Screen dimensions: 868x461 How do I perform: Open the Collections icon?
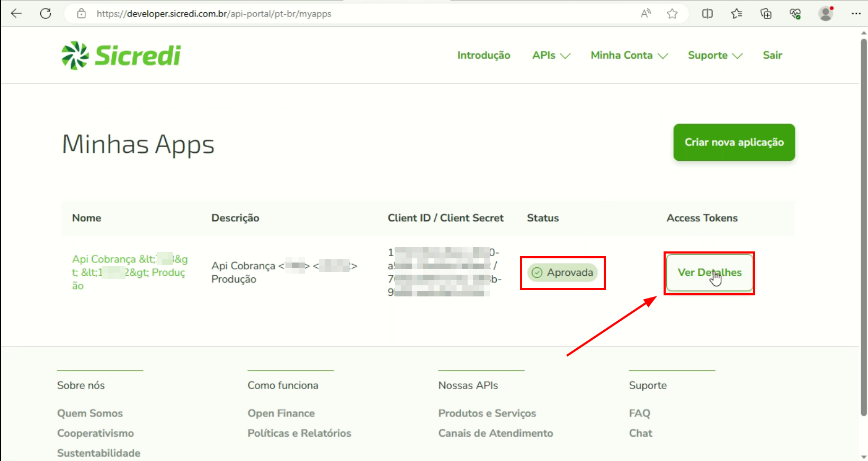point(766,14)
